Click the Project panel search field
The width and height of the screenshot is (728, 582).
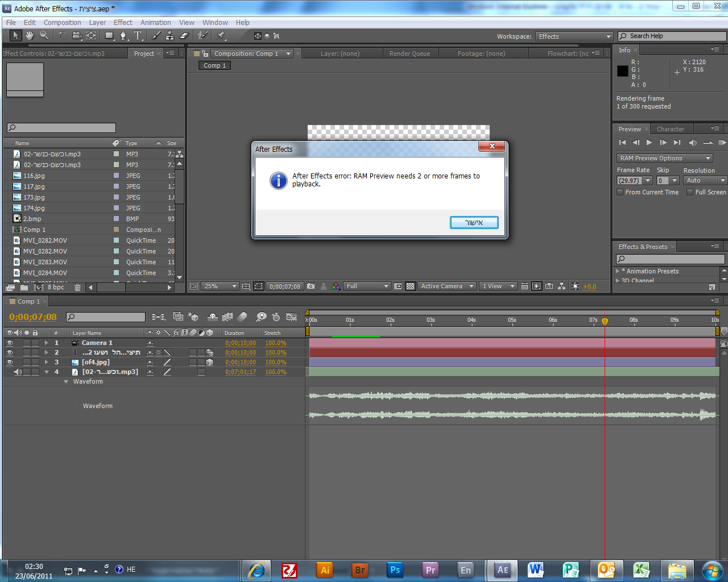coord(61,128)
